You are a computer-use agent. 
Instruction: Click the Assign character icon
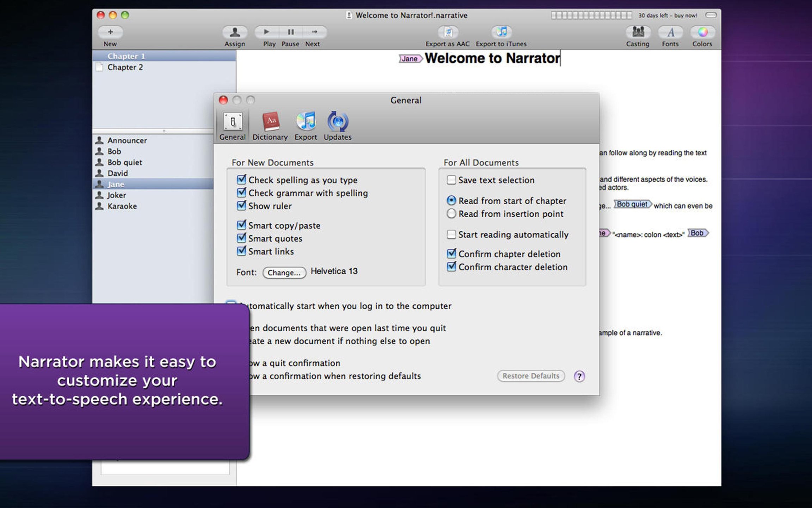click(x=235, y=32)
